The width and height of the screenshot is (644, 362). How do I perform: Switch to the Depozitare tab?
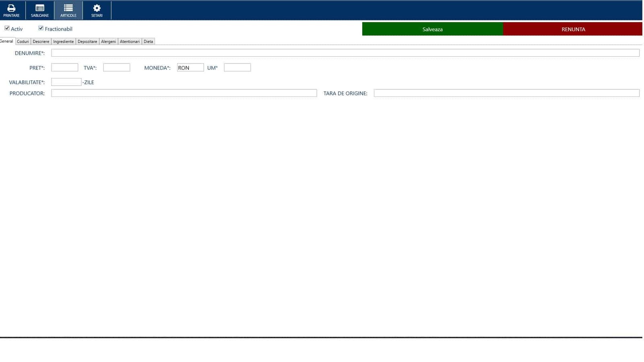pos(87,41)
